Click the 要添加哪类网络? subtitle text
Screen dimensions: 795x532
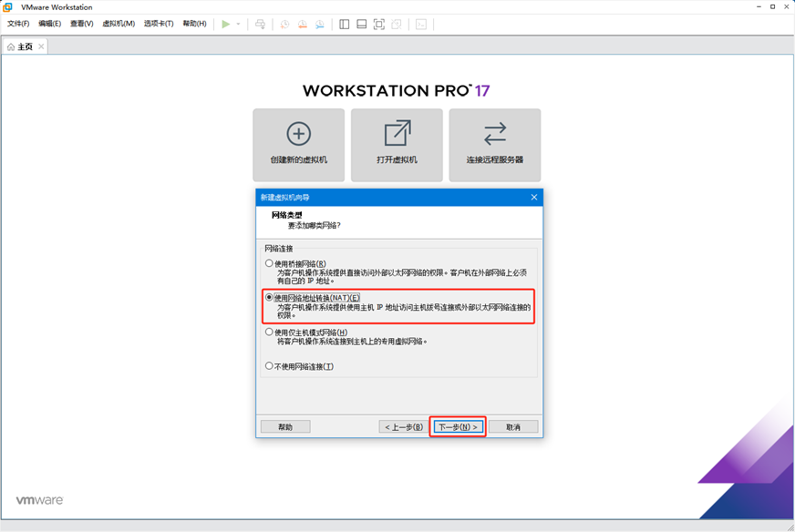(x=315, y=226)
